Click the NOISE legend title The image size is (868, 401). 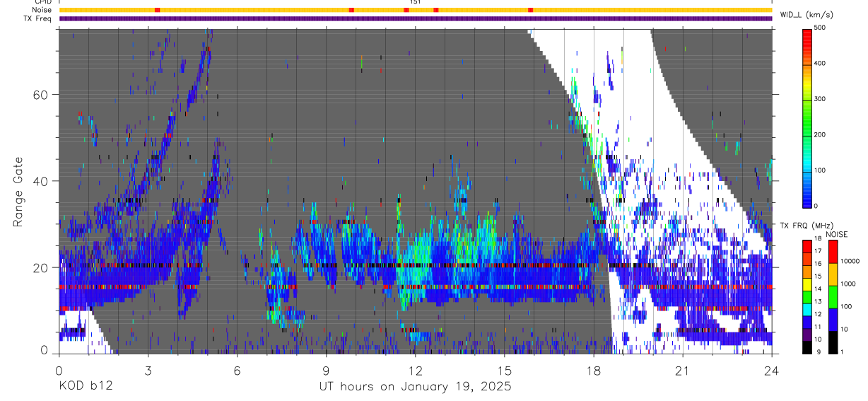point(837,234)
